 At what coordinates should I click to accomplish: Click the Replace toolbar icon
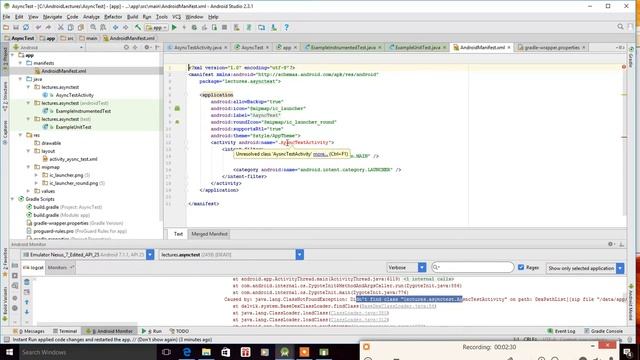(103, 27)
